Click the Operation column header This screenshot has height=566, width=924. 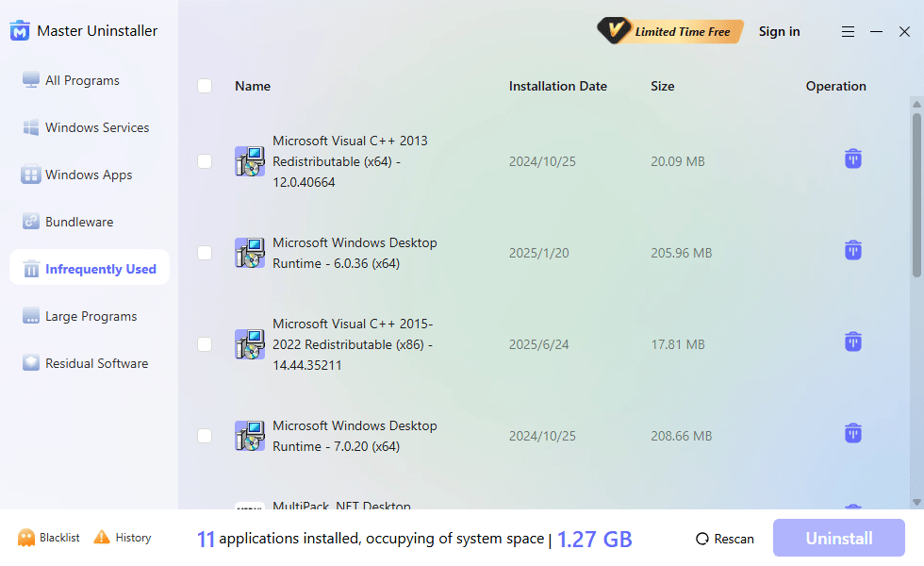[835, 86]
